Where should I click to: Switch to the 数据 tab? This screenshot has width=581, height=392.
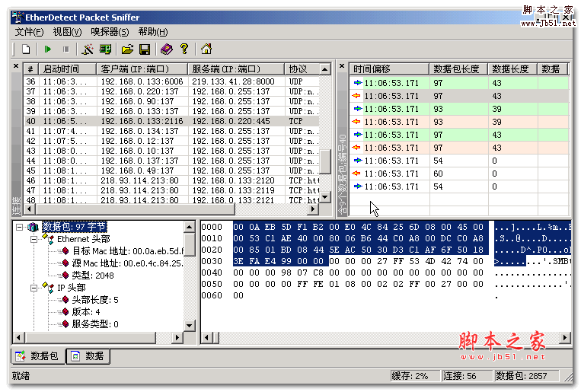click(88, 355)
